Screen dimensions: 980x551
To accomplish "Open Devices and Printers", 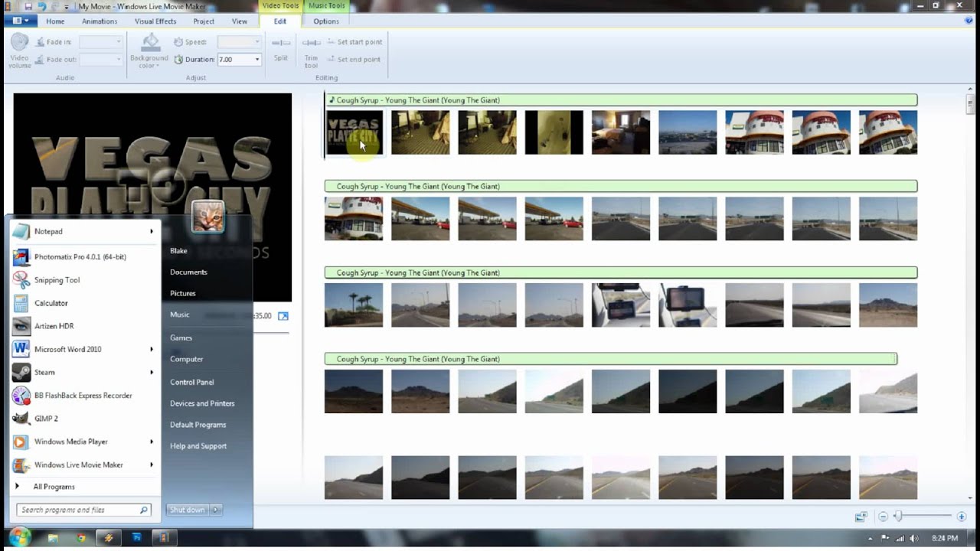I will pos(202,403).
